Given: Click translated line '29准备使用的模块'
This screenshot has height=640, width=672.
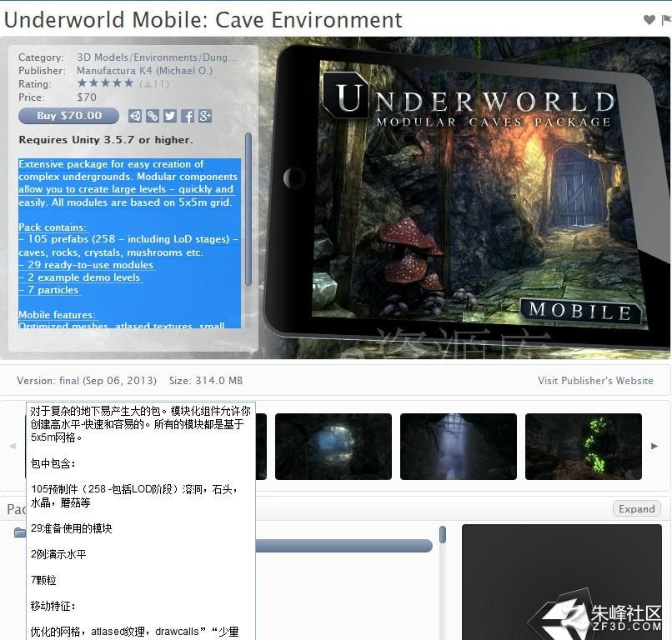Looking at the screenshot, I should (x=71, y=528).
